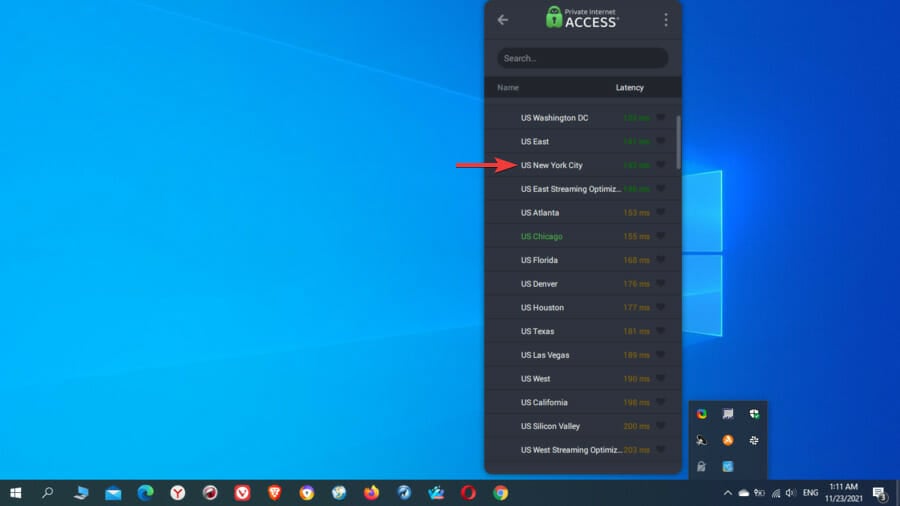
Task: Mark US Denver as favorite via heart
Action: (x=661, y=283)
